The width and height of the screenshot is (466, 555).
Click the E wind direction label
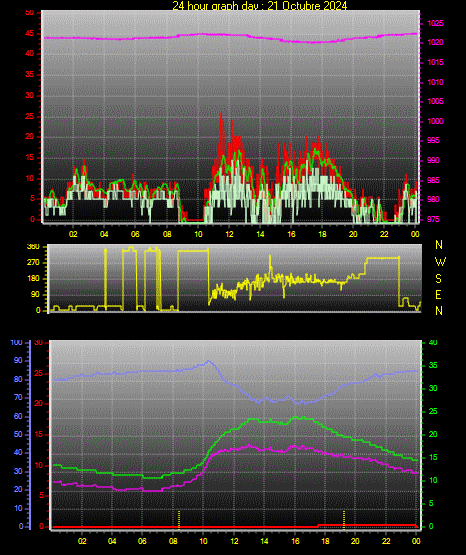[438, 294]
